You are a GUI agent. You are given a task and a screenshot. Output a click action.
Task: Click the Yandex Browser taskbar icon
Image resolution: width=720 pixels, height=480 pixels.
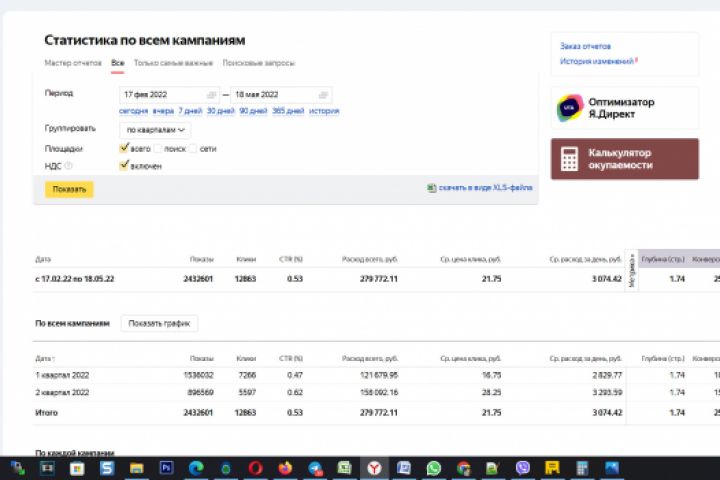click(x=374, y=468)
